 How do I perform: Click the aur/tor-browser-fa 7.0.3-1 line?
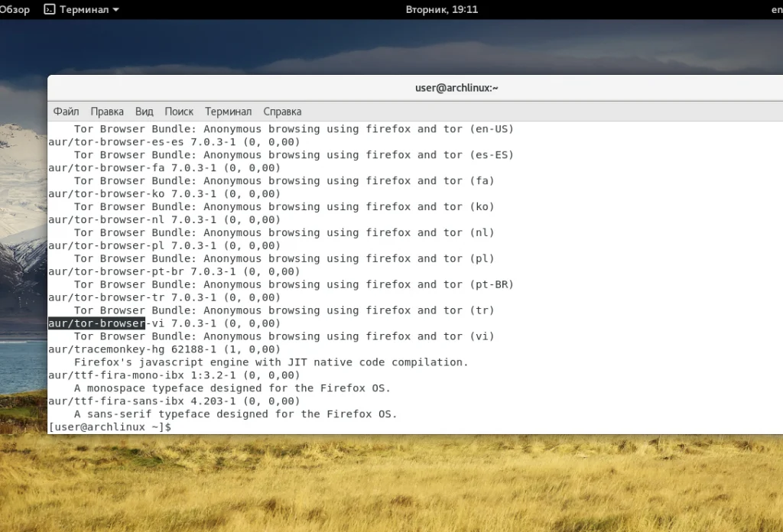pyautogui.click(x=164, y=167)
